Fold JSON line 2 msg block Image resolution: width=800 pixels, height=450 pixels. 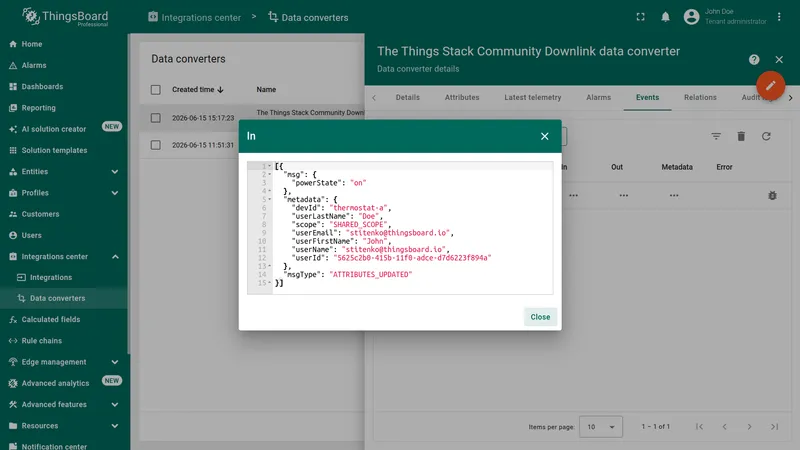(x=270, y=174)
